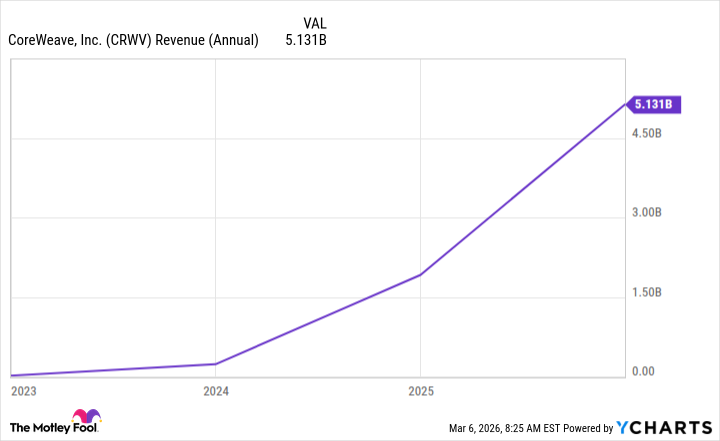Click the line's data point at 2024
Screen dimensions: 720x441
215,364
